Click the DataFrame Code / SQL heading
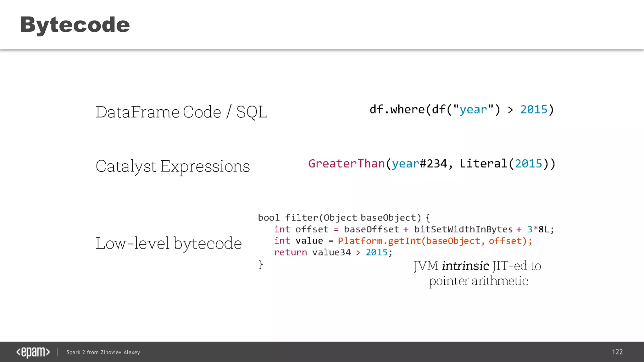This screenshot has width=644, height=362. click(x=181, y=112)
